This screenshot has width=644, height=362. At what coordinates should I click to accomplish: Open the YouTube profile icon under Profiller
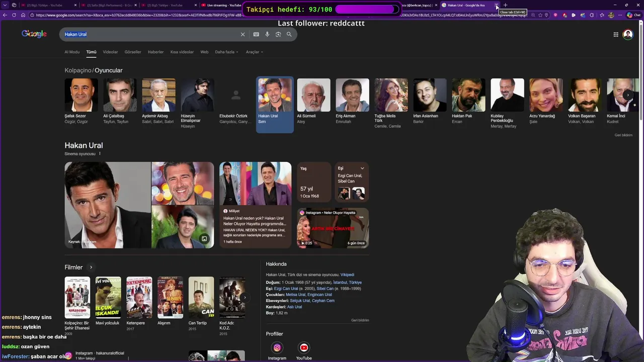[304, 347]
